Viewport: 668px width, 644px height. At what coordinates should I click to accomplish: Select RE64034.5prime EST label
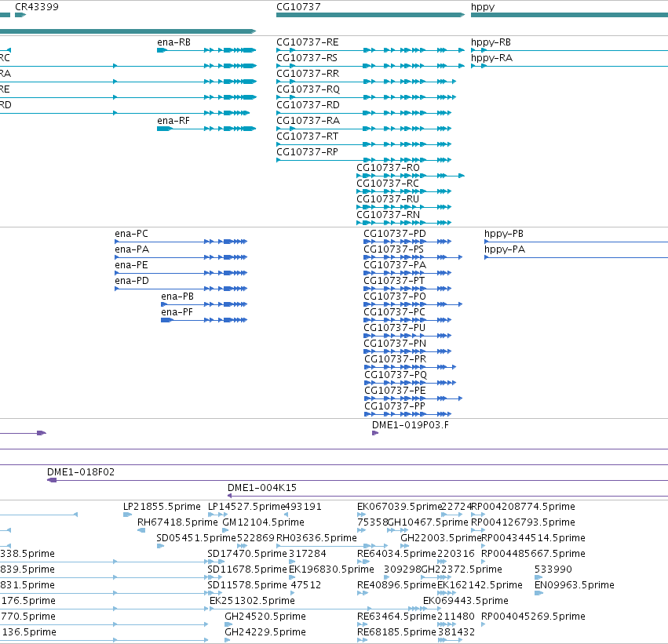396,555
